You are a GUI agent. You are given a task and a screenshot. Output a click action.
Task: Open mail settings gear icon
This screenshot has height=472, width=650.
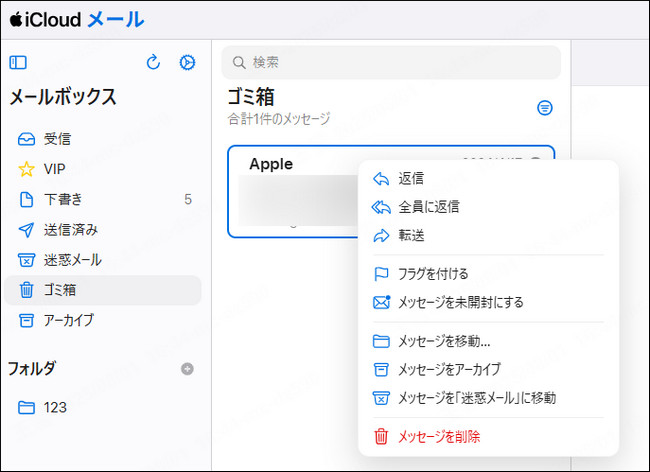pos(187,62)
